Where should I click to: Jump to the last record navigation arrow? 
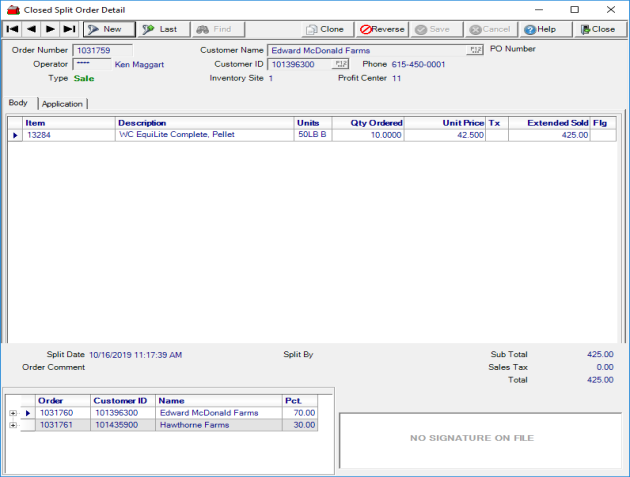[69, 29]
